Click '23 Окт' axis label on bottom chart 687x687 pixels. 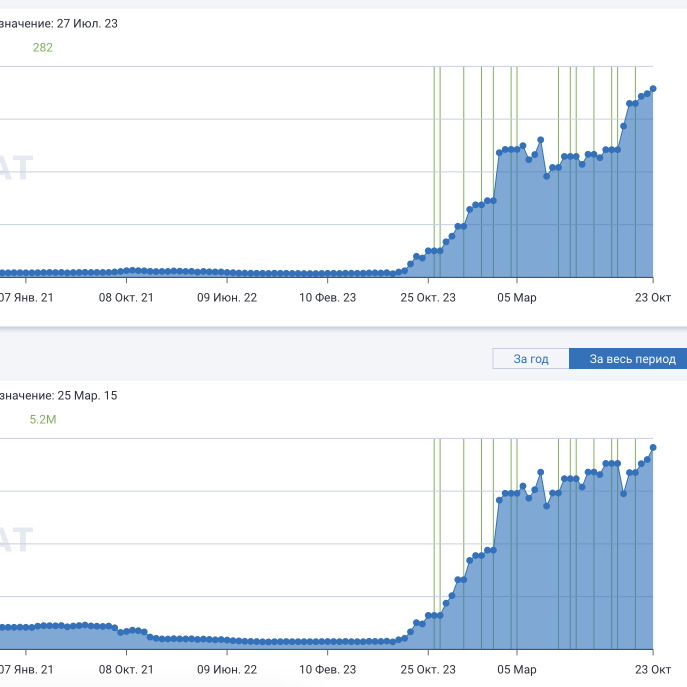coord(653,669)
